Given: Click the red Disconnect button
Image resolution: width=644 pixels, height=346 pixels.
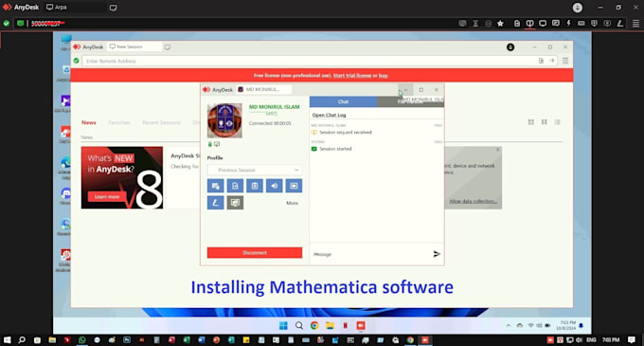Looking at the screenshot, I should (255, 253).
